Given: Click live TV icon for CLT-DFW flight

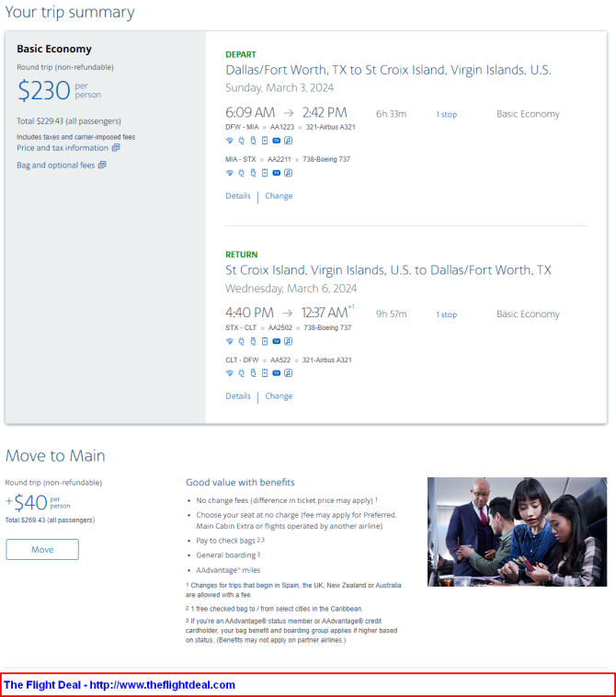Looking at the screenshot, I should 276,373.
